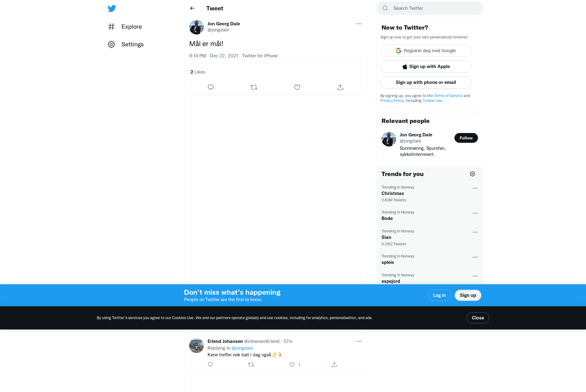586x392 pixels.
Task: Open the Terms of Service link
Action: [448, 96]
